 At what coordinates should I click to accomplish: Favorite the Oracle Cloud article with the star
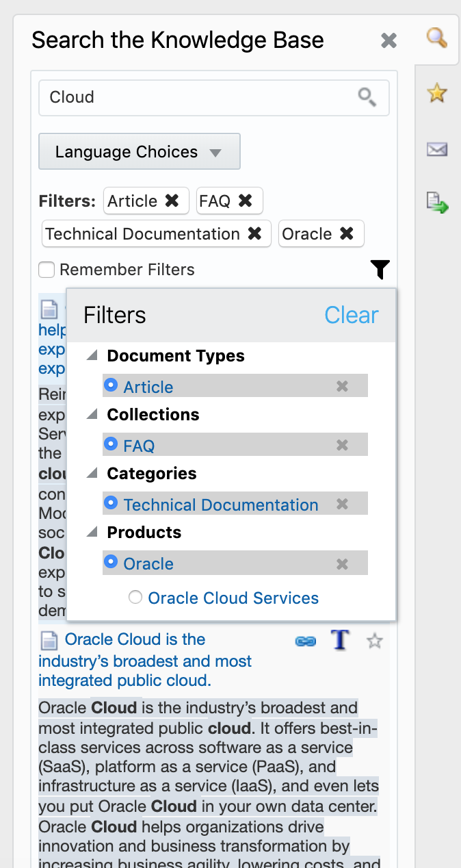pos(374,641)
